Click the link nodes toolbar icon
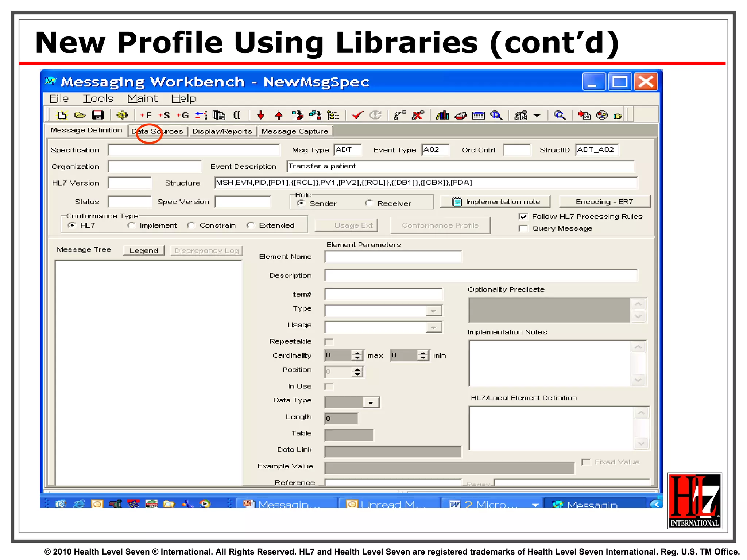Screen dimensions: 747x560 (x=400, y=116)
